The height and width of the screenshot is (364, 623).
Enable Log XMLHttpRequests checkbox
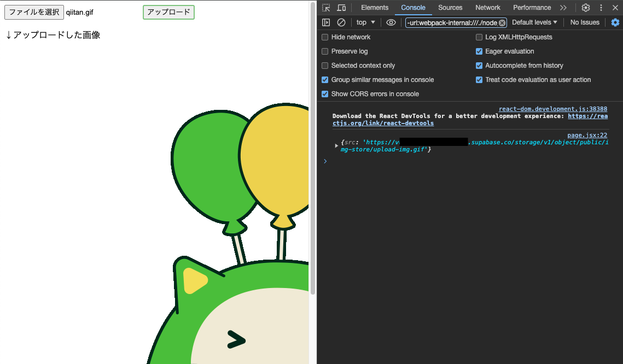479,37
